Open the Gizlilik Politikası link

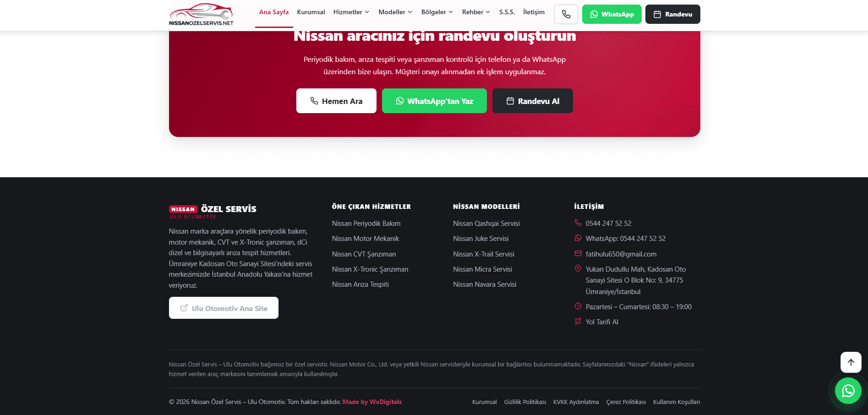(525, 402)
